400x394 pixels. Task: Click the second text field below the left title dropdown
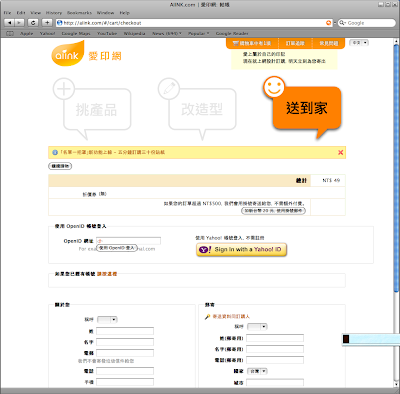(125, 342)
